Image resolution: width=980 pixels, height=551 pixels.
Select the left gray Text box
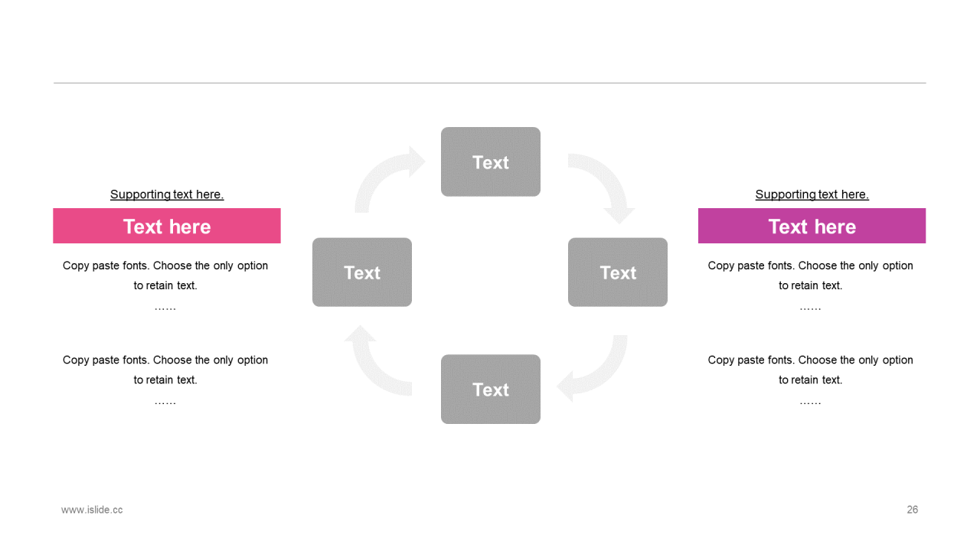click(x=362, y=272)
